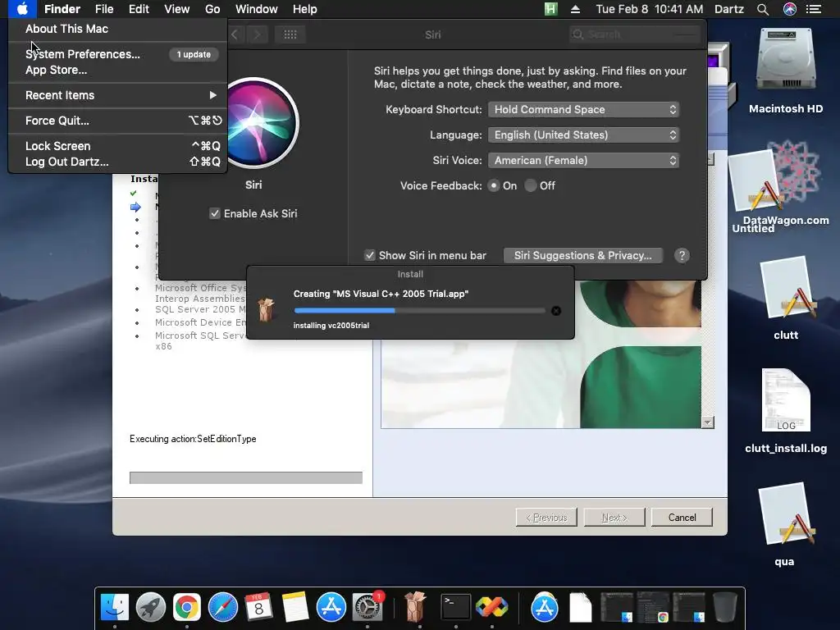
Task: Open the Siri Voice dropdown
Action: click(x=583, y=160)
